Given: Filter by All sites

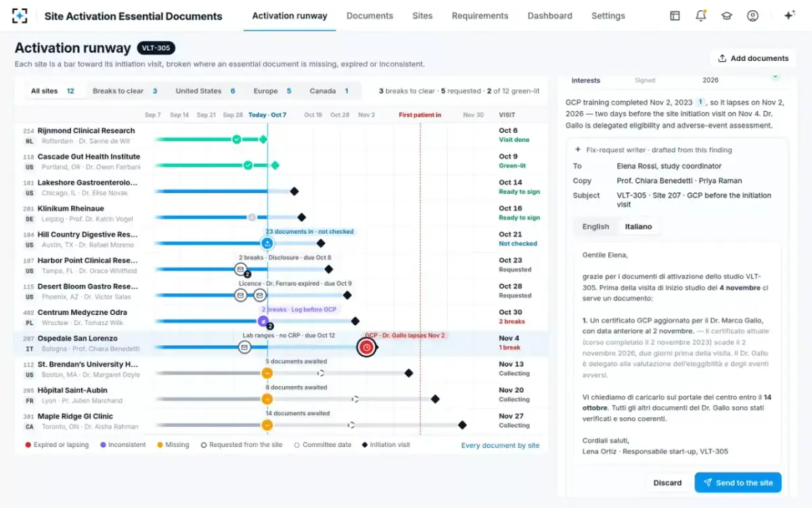Looking at the screenshot, I should point(53,91).
